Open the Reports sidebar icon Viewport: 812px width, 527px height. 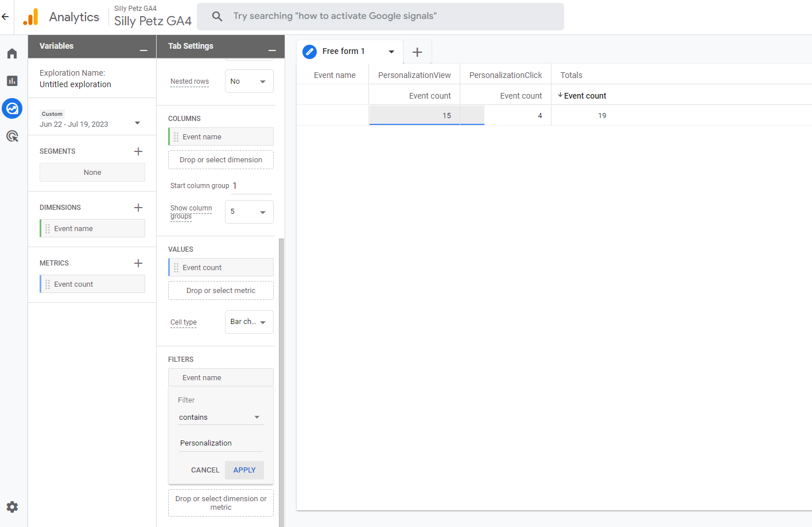(x=12, y=81)
